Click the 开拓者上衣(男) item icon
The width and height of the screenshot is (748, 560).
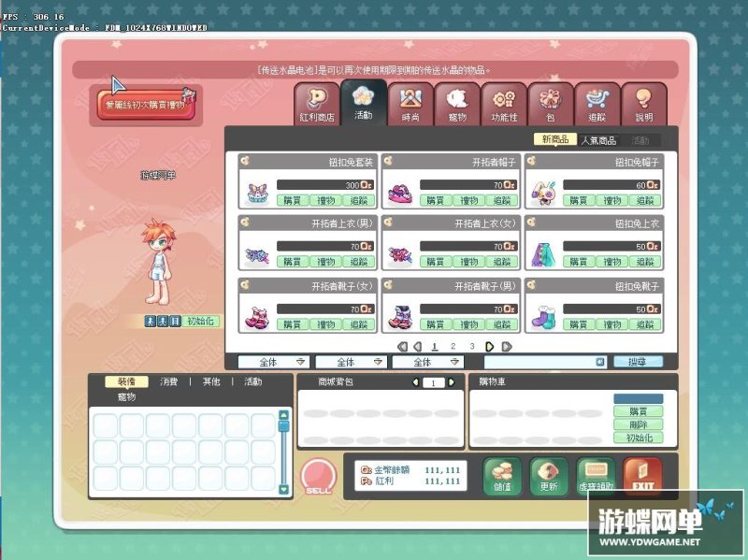pos(258,255)
